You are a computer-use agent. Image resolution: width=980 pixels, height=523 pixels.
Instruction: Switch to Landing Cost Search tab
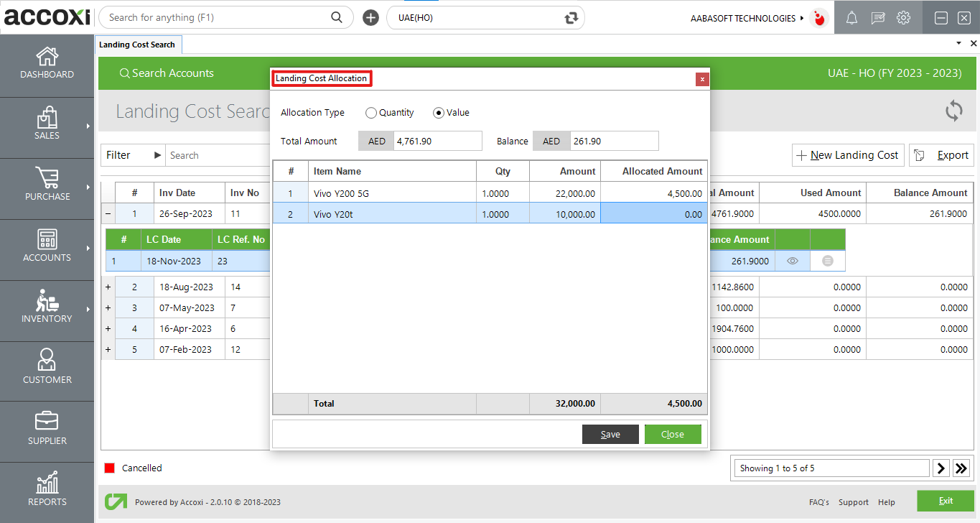coord(137,45)
